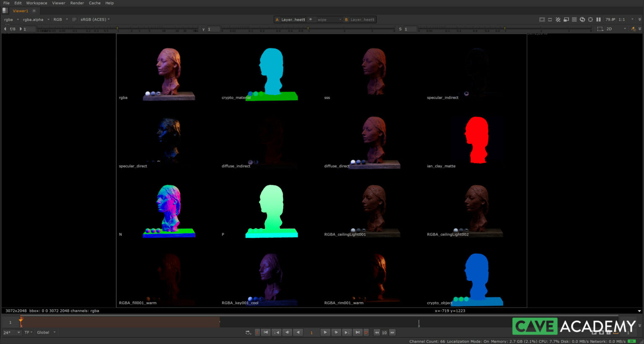The image size is (644, 344).
Task: Jump to the last frame
Action: (x=357, y=332)
